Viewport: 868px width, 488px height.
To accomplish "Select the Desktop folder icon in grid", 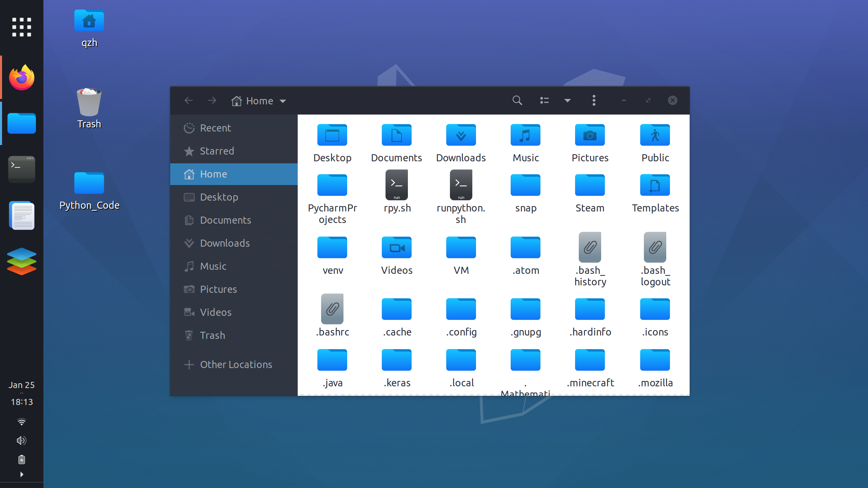I will click(x=332, y=135).
